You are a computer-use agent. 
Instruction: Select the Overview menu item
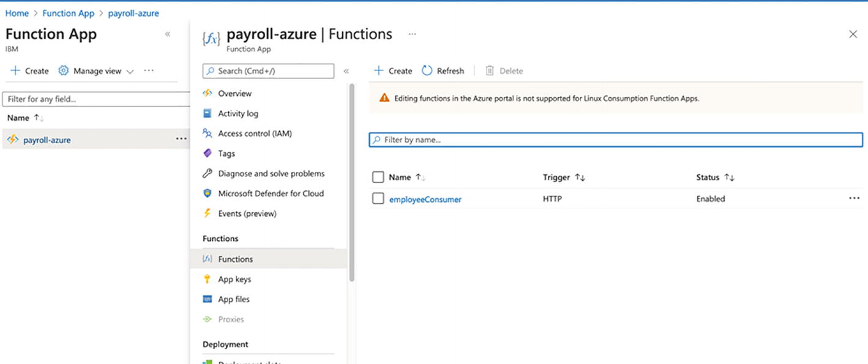click(234, 94)
